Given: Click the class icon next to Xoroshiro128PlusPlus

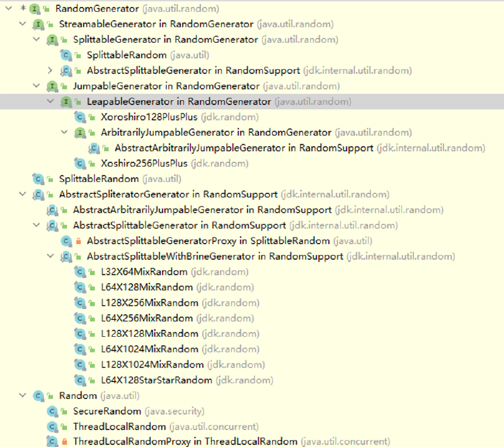Looking at the screenshot, I should (x=79, y=117).
